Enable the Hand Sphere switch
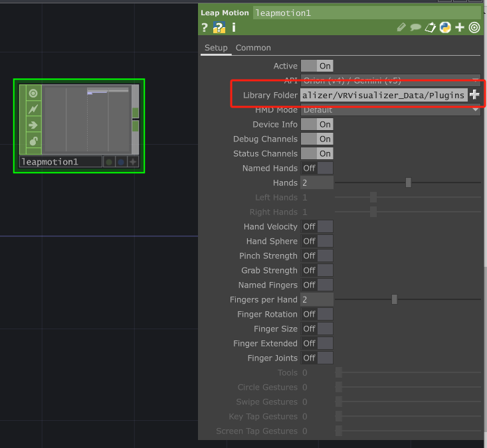The height and width of the screenshot is (448, 487). [x=317, y=241]
